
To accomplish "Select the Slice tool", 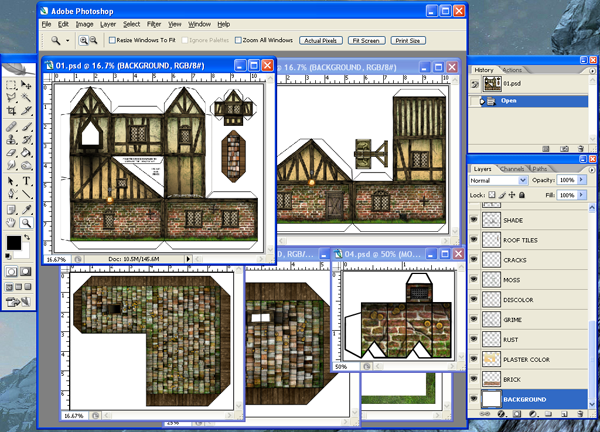I will [x=26, y=111].
